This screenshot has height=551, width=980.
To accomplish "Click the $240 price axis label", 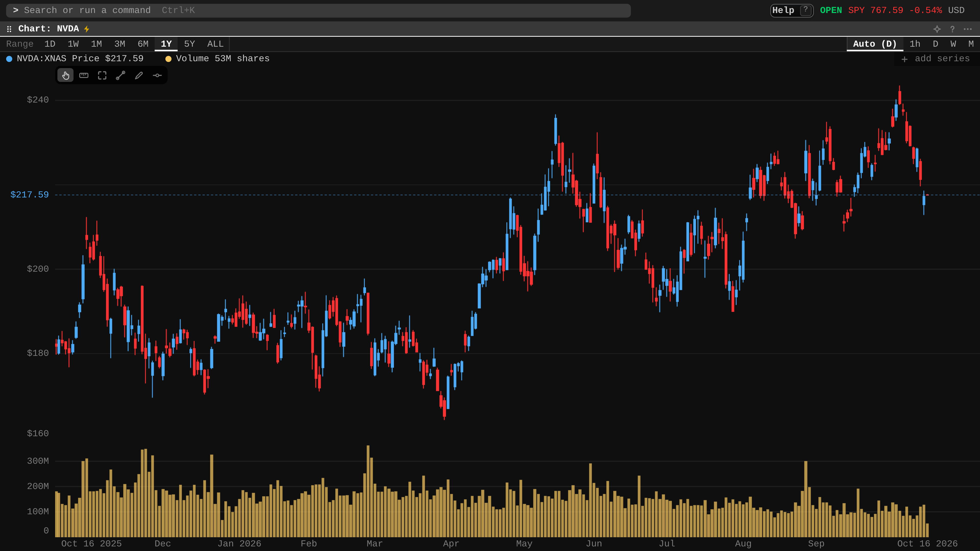I will tap(38, 100).
